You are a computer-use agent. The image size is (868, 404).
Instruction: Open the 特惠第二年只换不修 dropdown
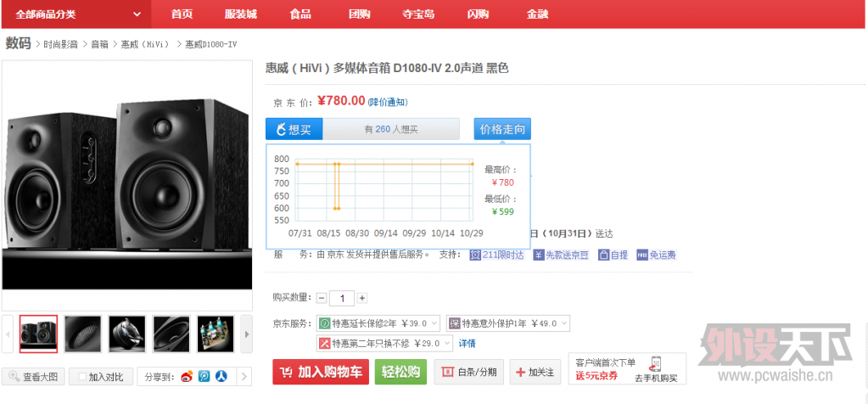(384, 343)
